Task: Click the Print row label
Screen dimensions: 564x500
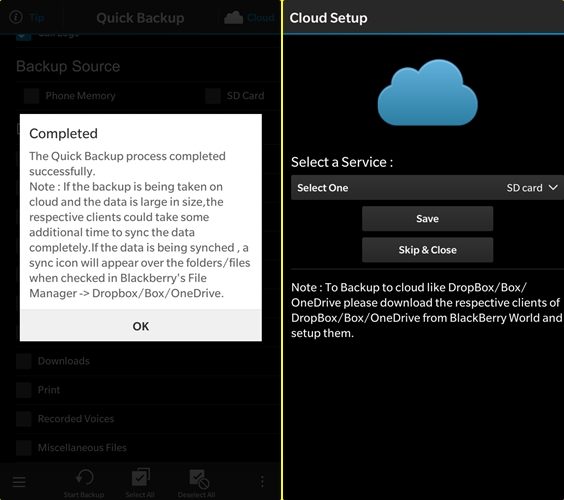Action: click(49, 390)
